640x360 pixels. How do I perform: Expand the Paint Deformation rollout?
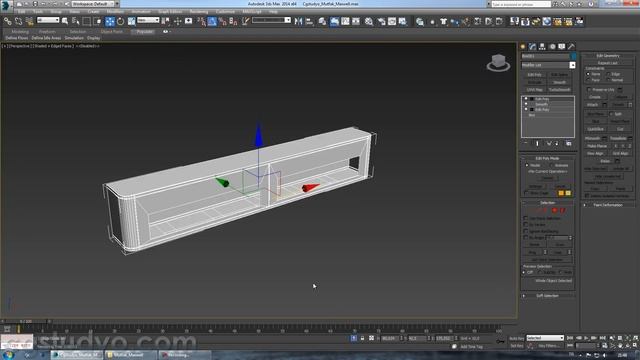[x=607, y=205]
